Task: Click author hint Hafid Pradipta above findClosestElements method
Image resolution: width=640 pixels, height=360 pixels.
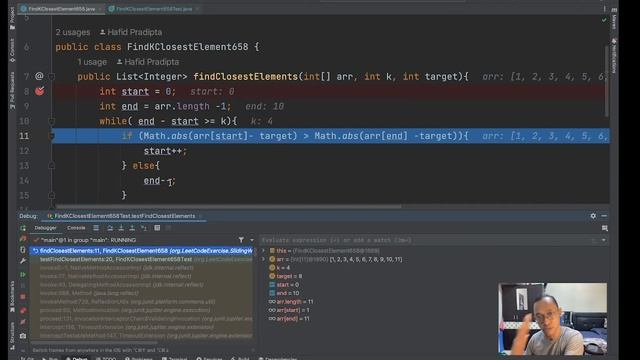Action: (x=148, y=62)
